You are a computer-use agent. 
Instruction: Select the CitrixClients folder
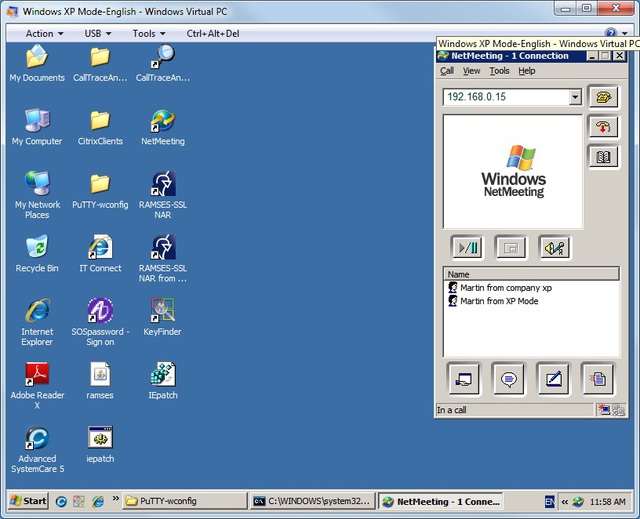point(100,127)
